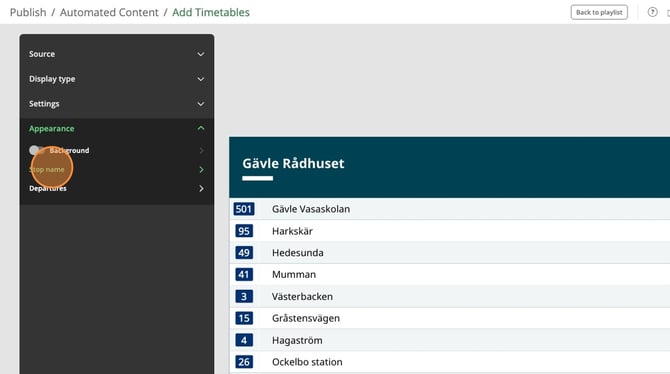Select the Harkskär departure text

point(292,231)
